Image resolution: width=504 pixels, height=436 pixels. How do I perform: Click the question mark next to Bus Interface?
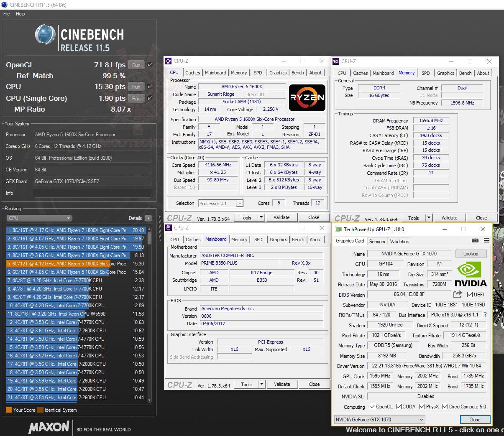[484, 315]
